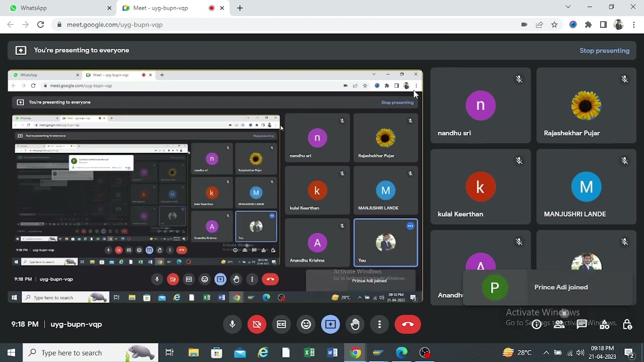Click the blue circular extension icon
This screenshot has width=644, height=362.
[x=573, y=24]
